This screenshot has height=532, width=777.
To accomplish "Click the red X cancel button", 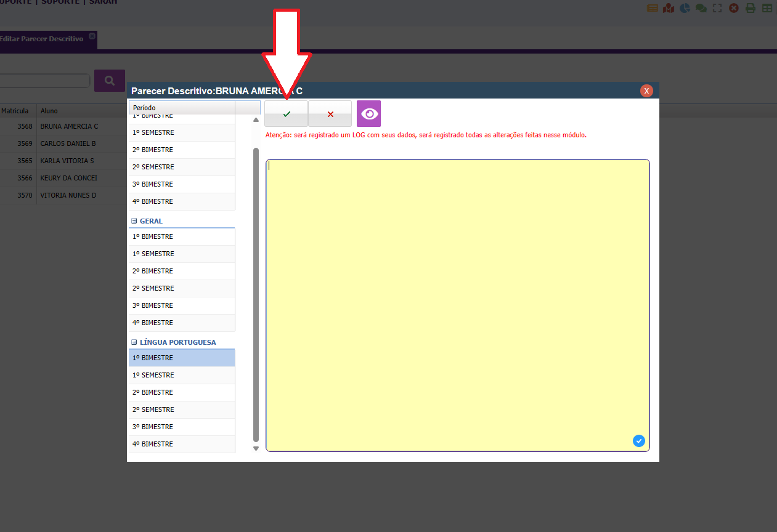I will coord(330,114).
